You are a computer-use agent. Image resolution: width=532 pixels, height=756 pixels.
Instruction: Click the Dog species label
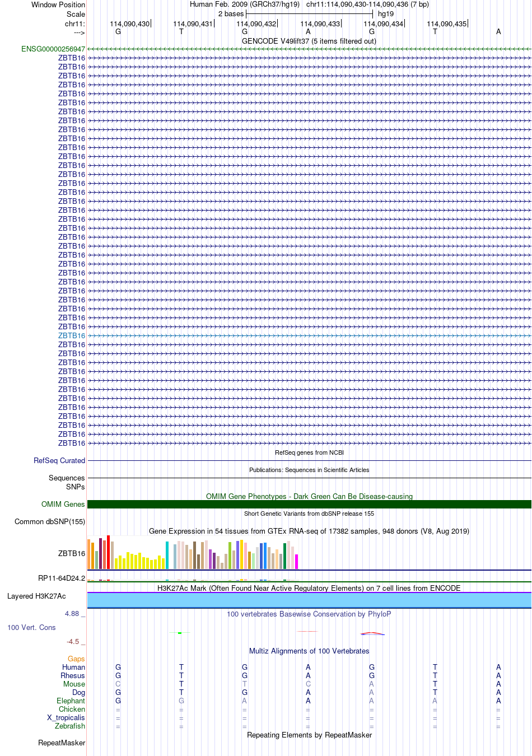[x=79, y=693]
